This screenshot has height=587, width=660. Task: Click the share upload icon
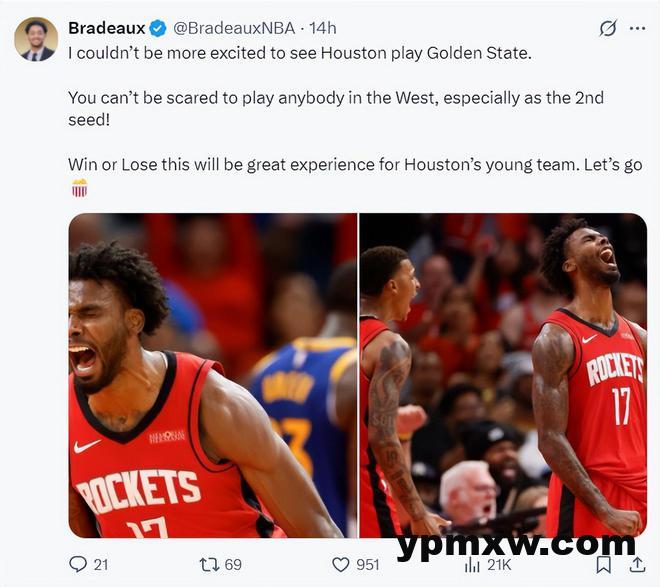click(637, 564)
